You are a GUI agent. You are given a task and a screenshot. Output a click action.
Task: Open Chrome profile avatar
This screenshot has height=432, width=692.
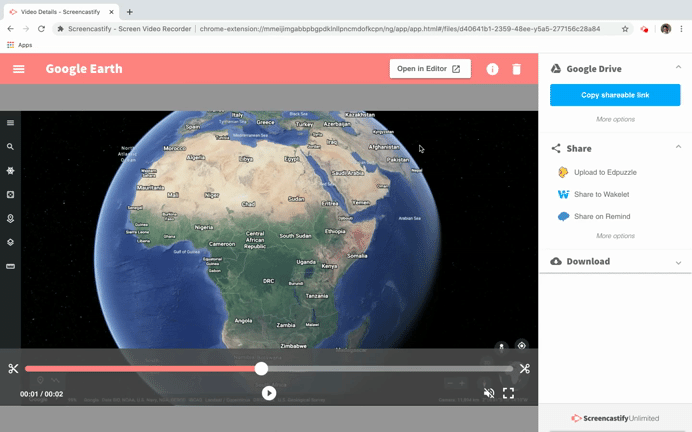coord(666,29)
